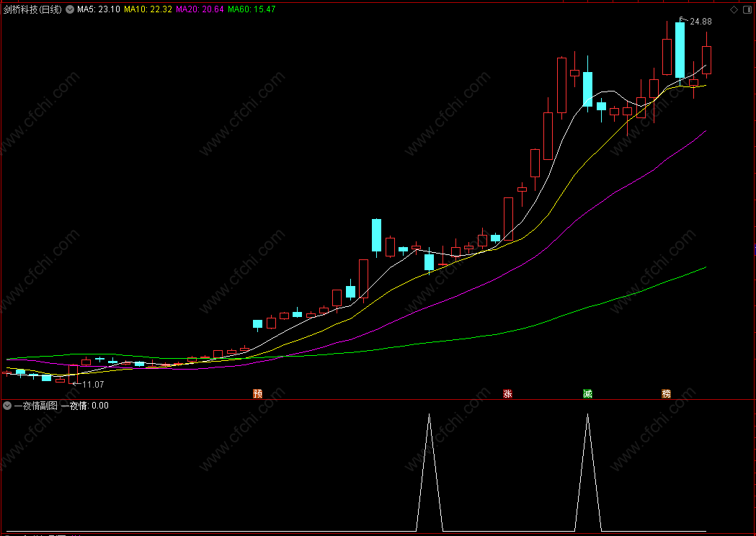
Task: Click the 榜 event marker
Action: [667, 394]
